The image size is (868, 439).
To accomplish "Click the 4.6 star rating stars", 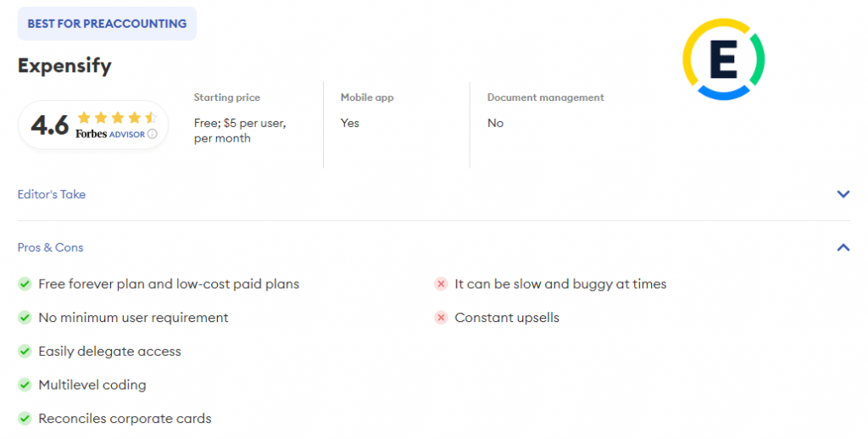I will point(117,118).
